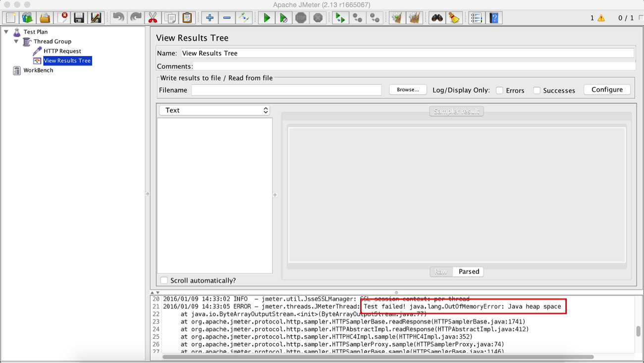
Task: Select View Results Tree node
Action: pos(67,60)
